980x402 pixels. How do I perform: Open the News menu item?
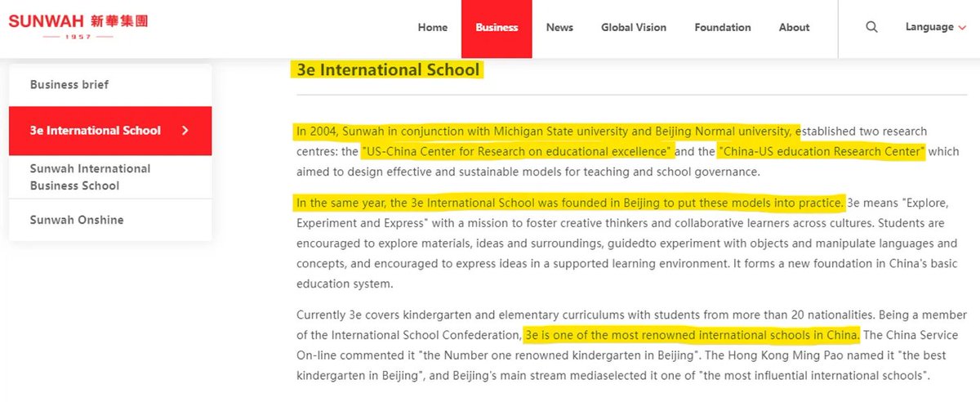559,27
